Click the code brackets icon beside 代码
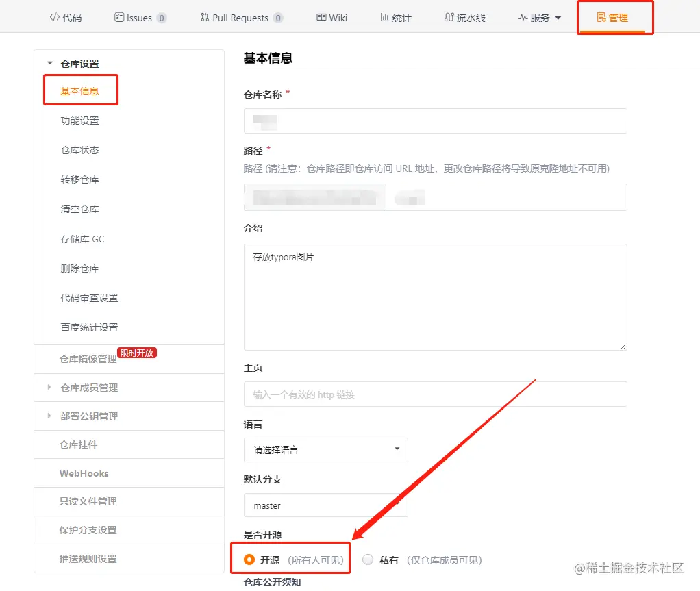The image size is (700, 591). coord(55,17)
